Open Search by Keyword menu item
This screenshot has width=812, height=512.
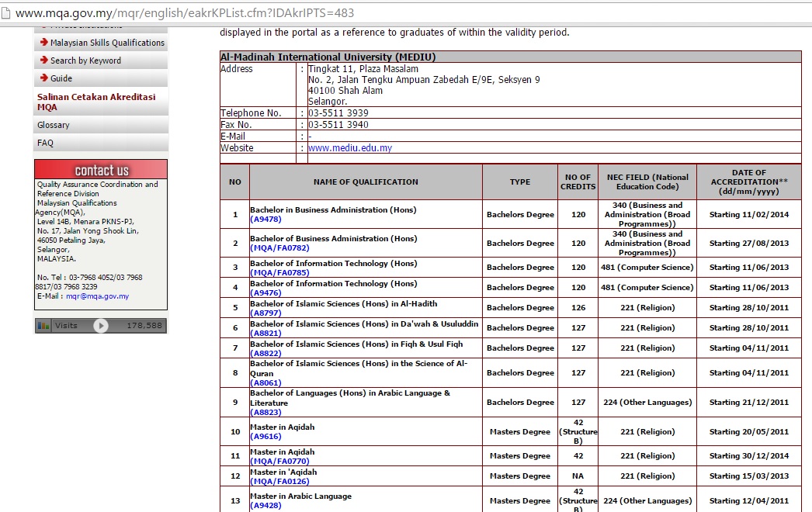(85, 61)
